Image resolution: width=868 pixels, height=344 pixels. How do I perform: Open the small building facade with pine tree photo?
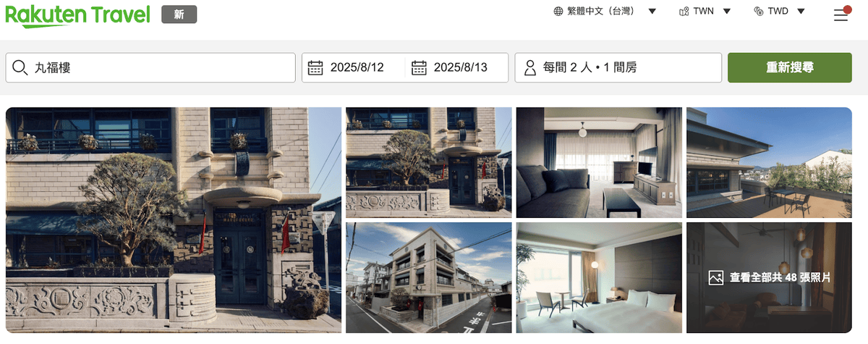click(x=429, y=162)
